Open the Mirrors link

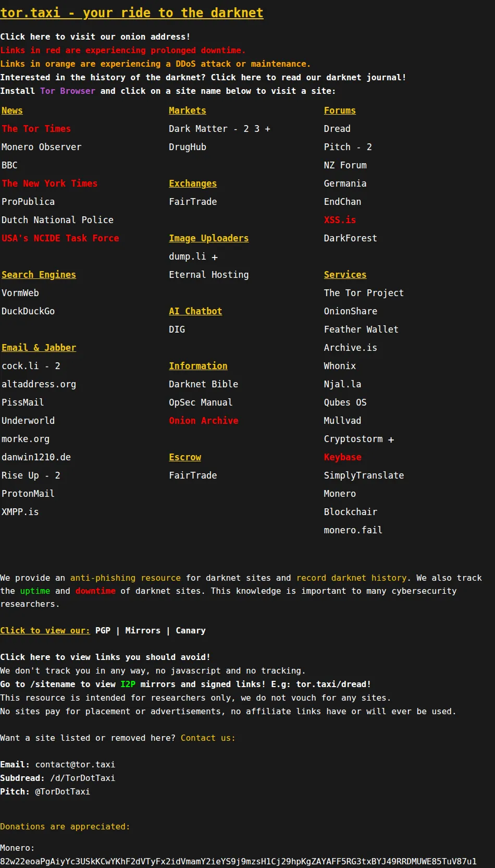(143, 630)
